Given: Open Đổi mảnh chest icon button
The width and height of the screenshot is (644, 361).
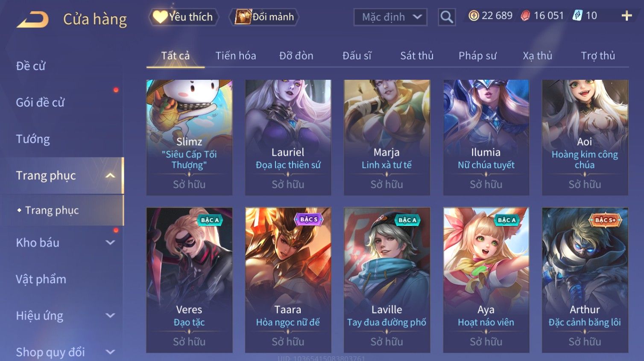Looking at the screenshot, I should coord(264,17).
